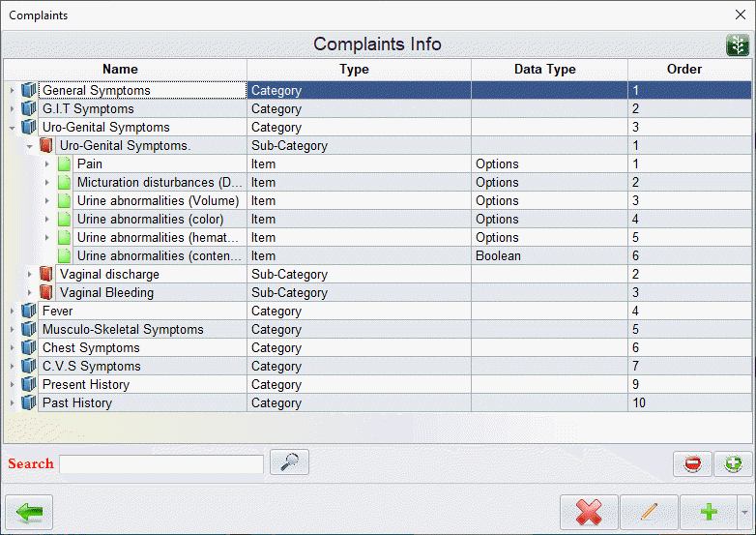Collapse the Uro-Genital Symptoms category
This screenshot has width=756, height=535.
pyautogui.click(x=12, y=128)
